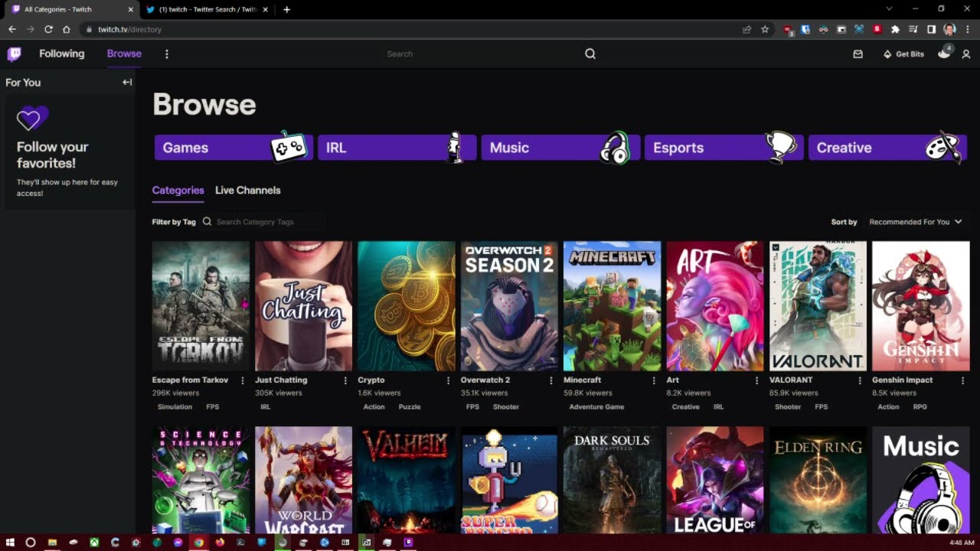Open options menu for Minecraft
The image size is (980, 551).
[x=654, y=380]
